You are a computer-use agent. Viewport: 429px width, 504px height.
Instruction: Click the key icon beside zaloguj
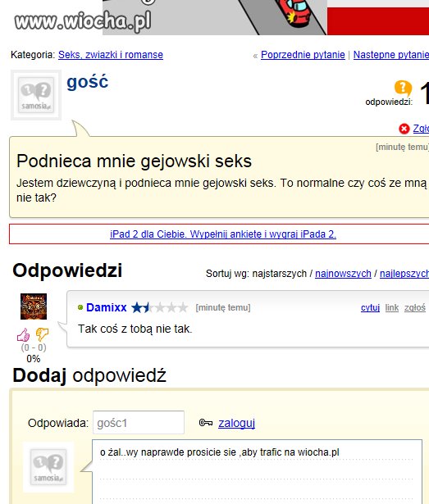tap(206, 422)
